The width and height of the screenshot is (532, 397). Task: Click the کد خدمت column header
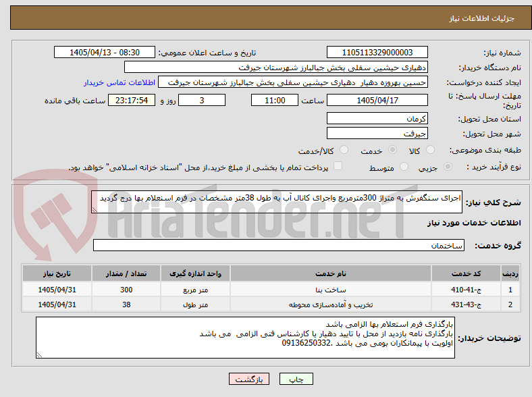click(467, 273)
